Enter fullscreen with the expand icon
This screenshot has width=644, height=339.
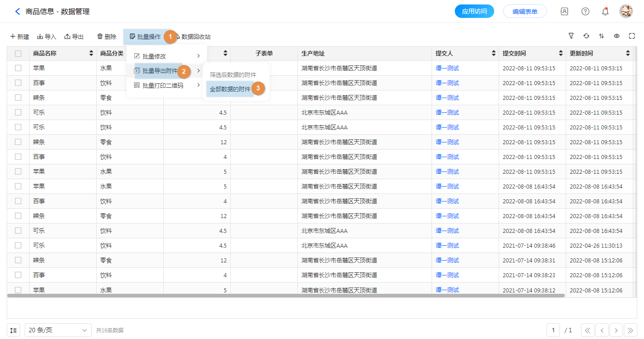pyautogui.click(x=632, y=36)
